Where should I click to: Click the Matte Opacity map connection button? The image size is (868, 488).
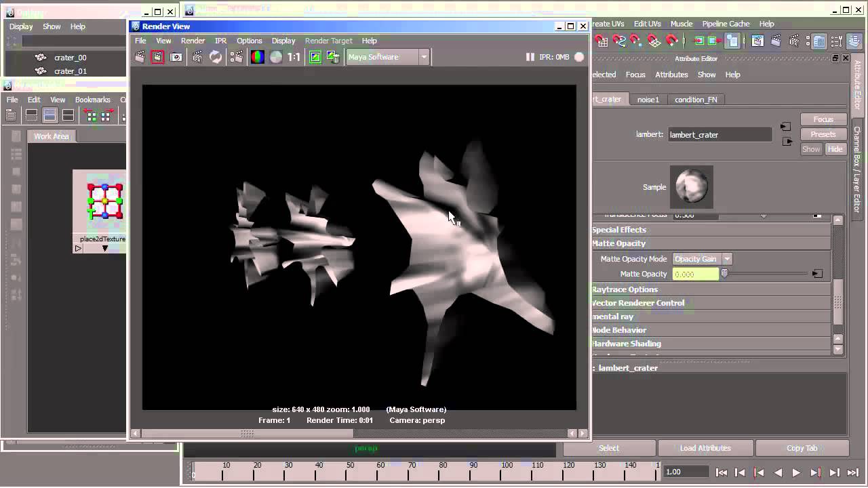click(x=817, y=274)
